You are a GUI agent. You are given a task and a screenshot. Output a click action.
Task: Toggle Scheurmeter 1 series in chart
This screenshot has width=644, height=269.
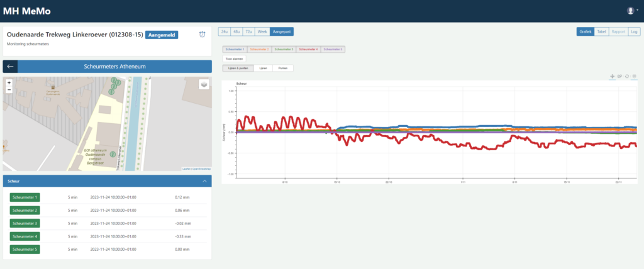pyautogui.click(x=235, y=49)
